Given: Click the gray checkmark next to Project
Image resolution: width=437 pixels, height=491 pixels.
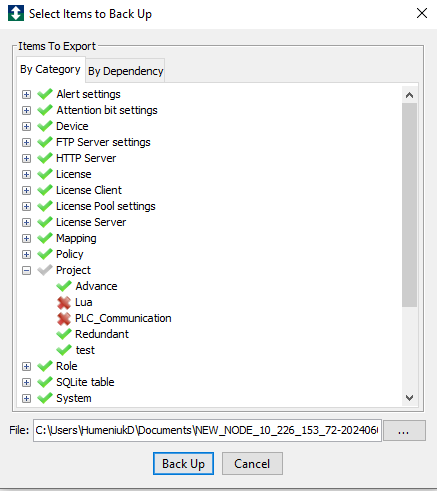Looking at the screenshot, I should point(45,270).
